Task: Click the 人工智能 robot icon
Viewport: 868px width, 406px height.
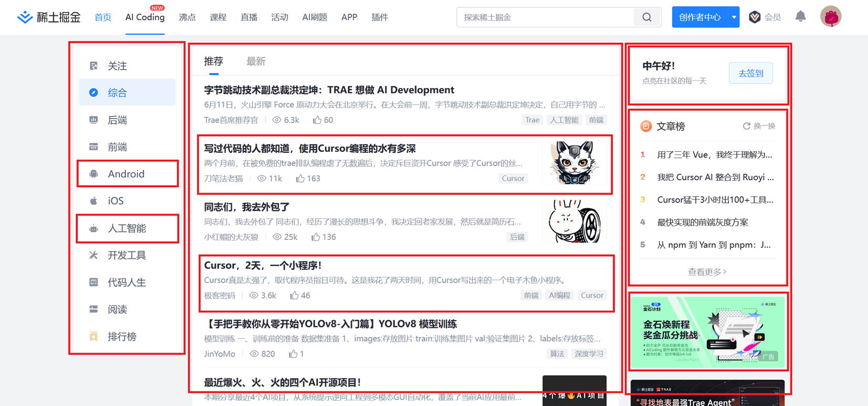Action: click(94, 228)
